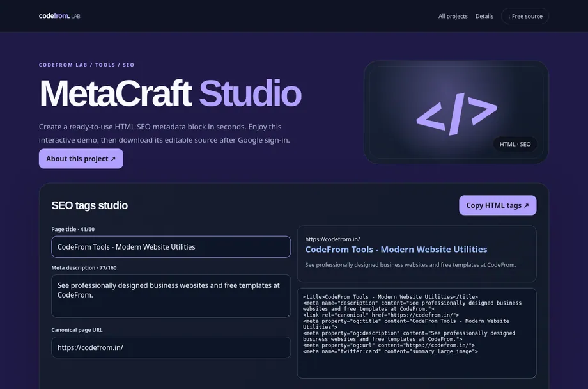Click preview title CodeFrom Tools link
Screen dimensions: 588x389
[396, 250]
